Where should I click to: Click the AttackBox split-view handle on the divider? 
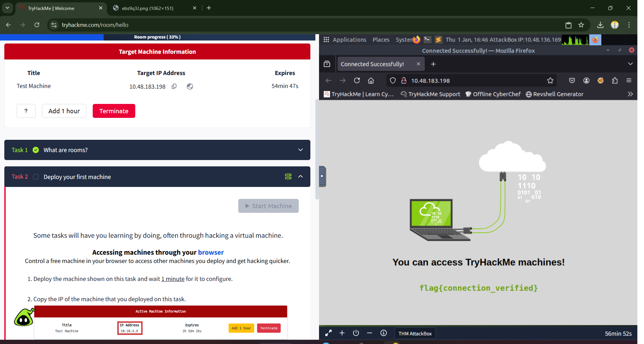click(322, 176)
